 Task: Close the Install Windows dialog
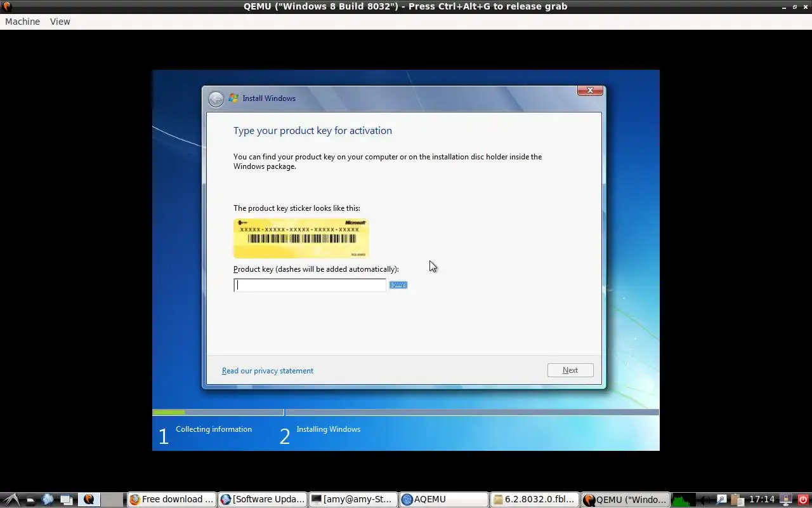[x=590, y=90]
